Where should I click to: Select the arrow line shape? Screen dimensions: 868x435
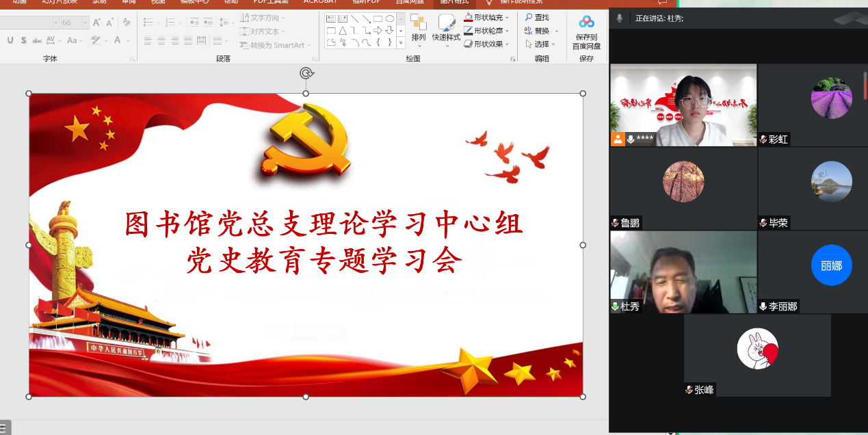click(x=366, y=18)
